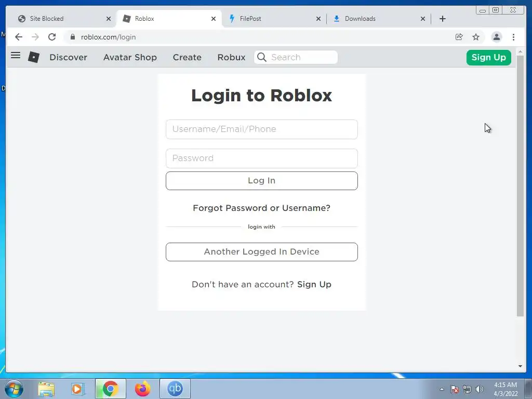Open a new tab with plus button
Viewport: 532px width, 399px height.
tap(443, 19)
